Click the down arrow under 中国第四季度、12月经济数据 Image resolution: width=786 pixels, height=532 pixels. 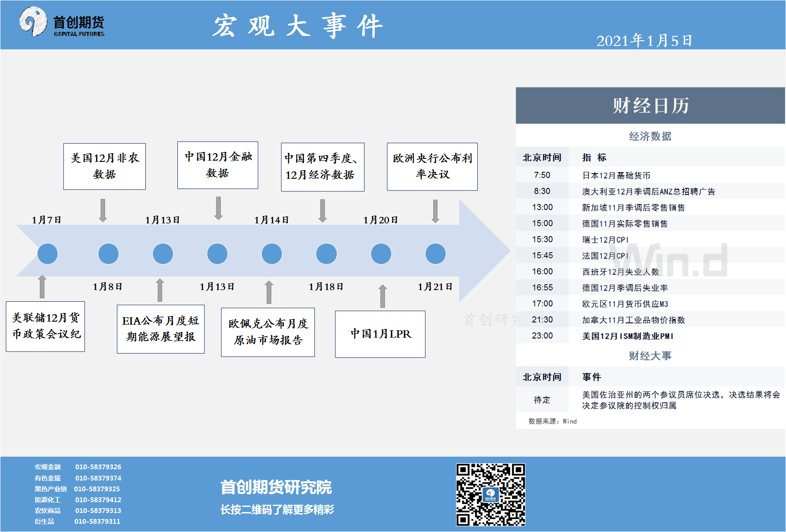coord(322,211)
